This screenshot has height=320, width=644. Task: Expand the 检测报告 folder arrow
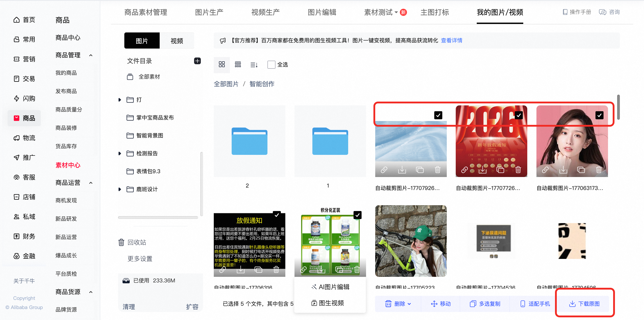pyautogui.click(x=120, y=153)
